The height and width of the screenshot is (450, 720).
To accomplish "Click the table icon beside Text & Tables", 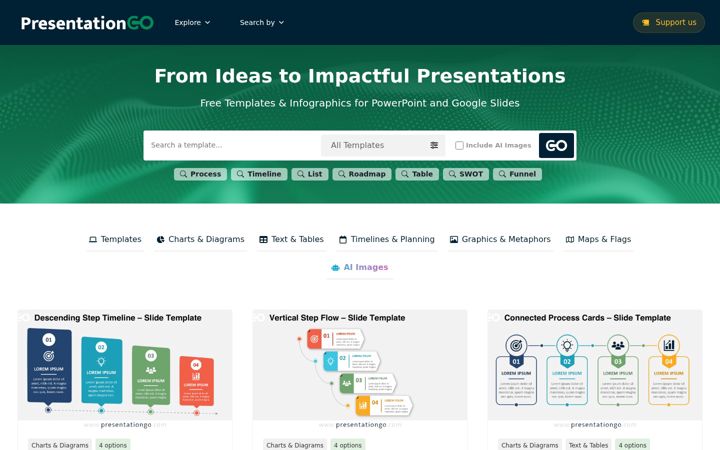I will [263, 240].
